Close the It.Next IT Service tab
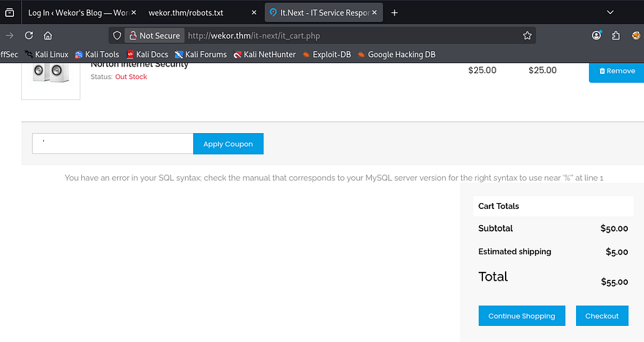This screenshot has height=342, width=644. (375, 12)
